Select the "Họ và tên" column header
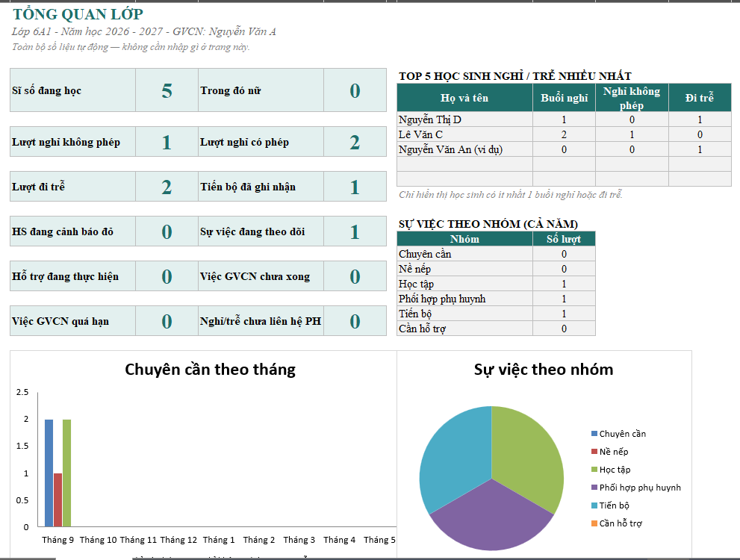The height and width of the screenshot is (560, 740). [x=465, y=98]
